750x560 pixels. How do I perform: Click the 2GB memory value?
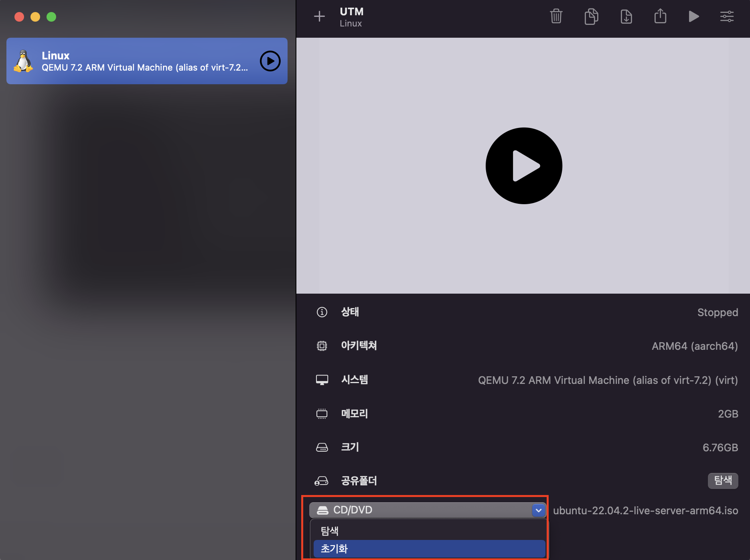[x=728, y=414]
